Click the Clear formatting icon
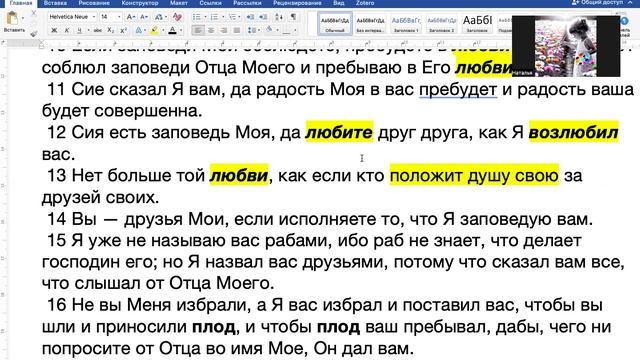This screenshot has width=640, height=360. point(177,17)
